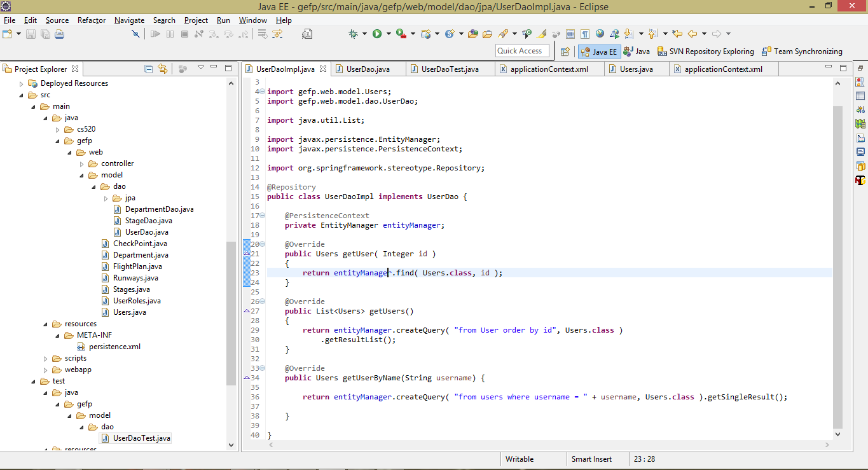This screenshot has height=470, width=868.
Task: Click Last Edit Location arrow icon
Action: point(677,34)
